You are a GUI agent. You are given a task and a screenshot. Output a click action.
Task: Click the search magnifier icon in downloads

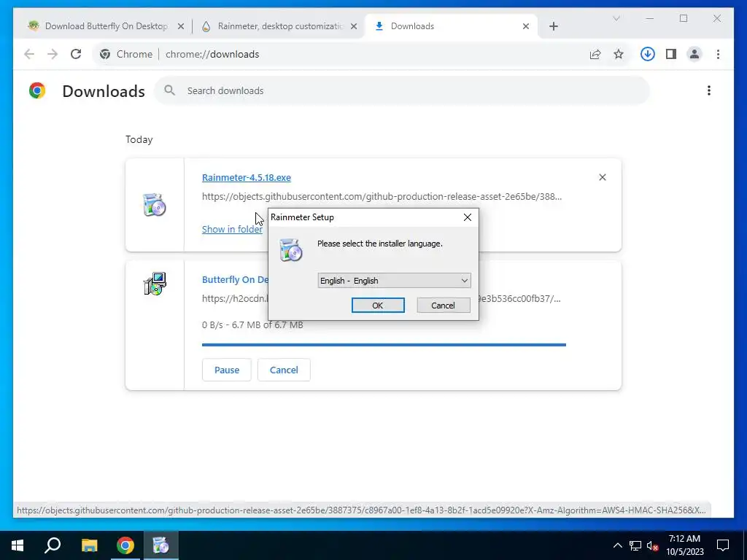pos(169,90)
